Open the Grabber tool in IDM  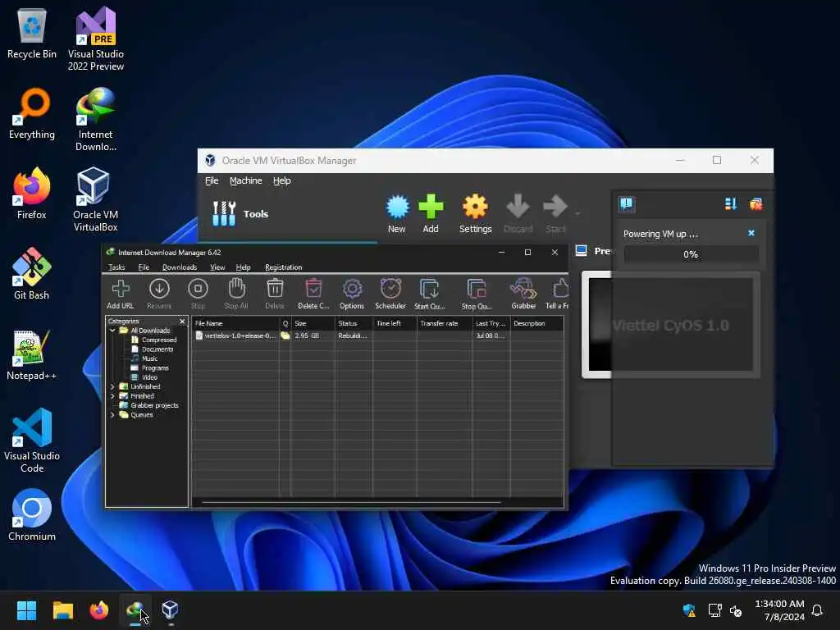(x=523, y=294)
